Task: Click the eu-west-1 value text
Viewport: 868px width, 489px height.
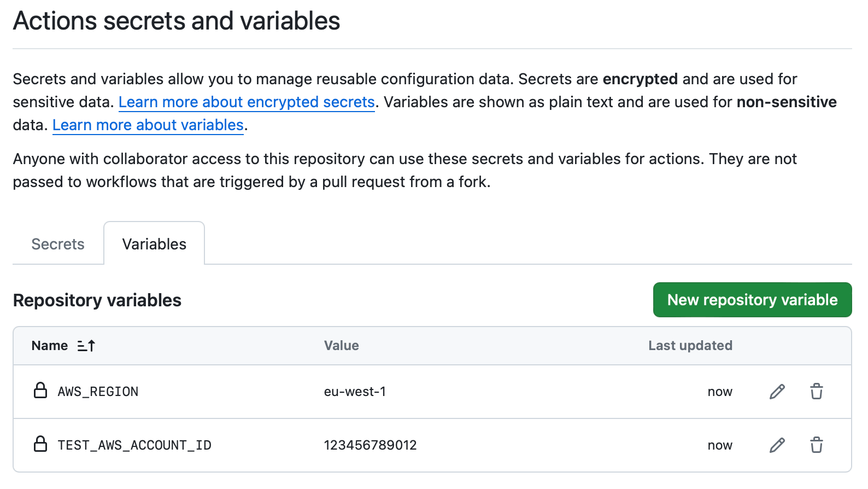Action: tap(355, 391)
